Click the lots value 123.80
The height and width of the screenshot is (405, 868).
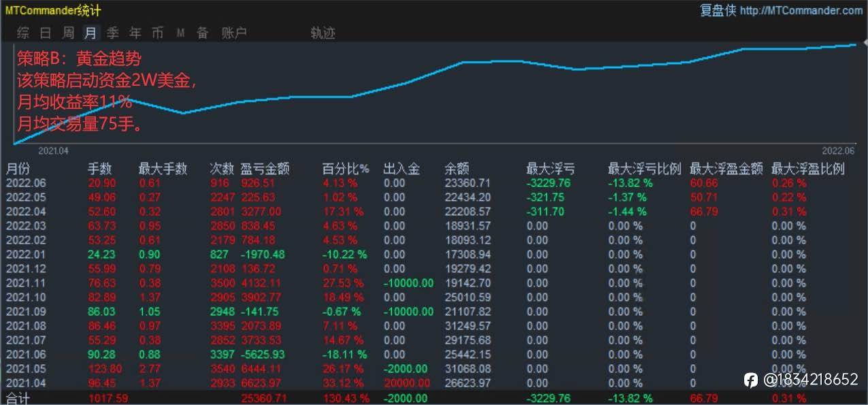click(104, 369)
